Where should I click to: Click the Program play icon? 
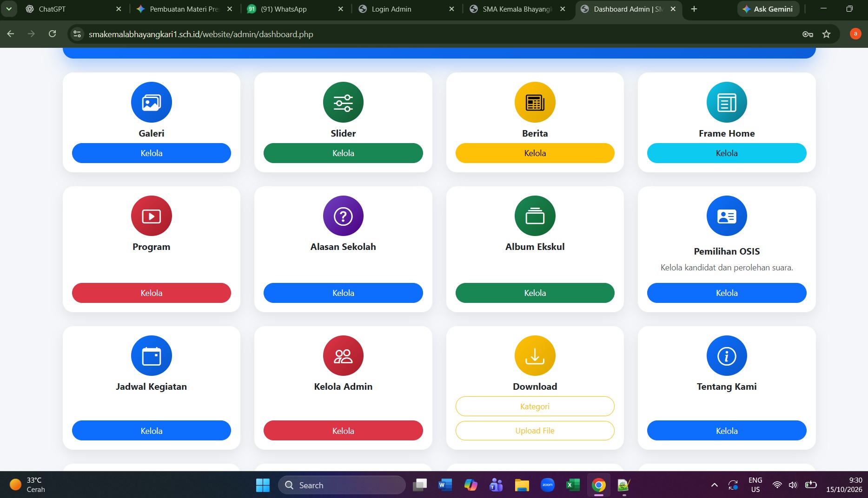coord(151,216)
